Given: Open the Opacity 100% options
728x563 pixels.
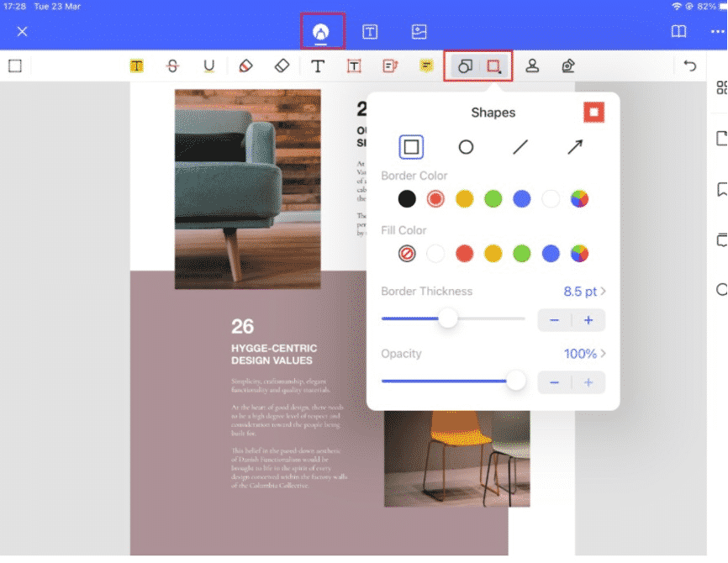Looking at the screenshot, I should pyautogui.click(x=584, y=354).
